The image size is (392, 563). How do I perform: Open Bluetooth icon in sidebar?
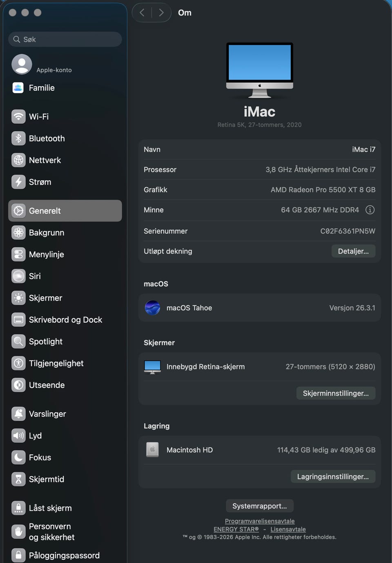click(18, 138)
